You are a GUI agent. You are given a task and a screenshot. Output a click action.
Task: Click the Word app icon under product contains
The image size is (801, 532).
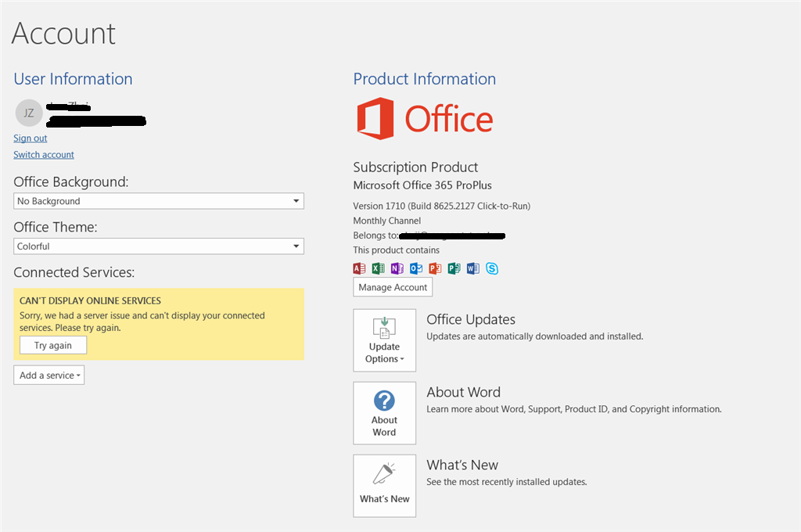coord(472,268)
